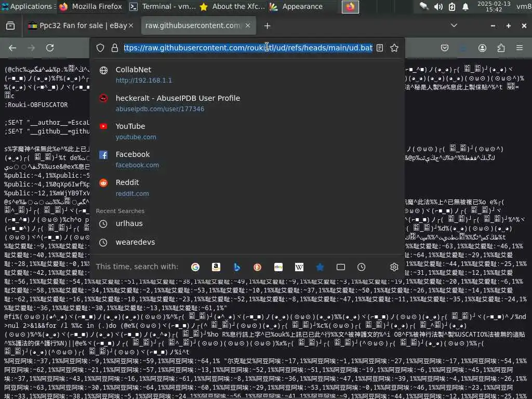
Task: Switch to the Ppc32 Fan for sale eBay tab
Action: [x=79, y=25]
